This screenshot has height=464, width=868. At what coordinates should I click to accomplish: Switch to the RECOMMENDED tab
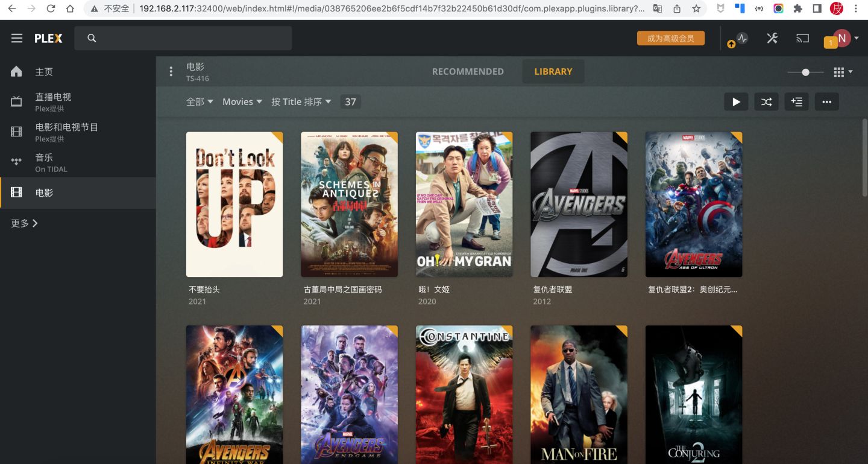(x=468, y=71)
